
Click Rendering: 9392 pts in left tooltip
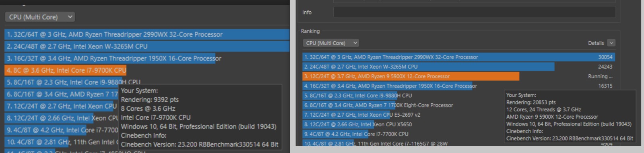pyautogui.click(x=150, y=100)
